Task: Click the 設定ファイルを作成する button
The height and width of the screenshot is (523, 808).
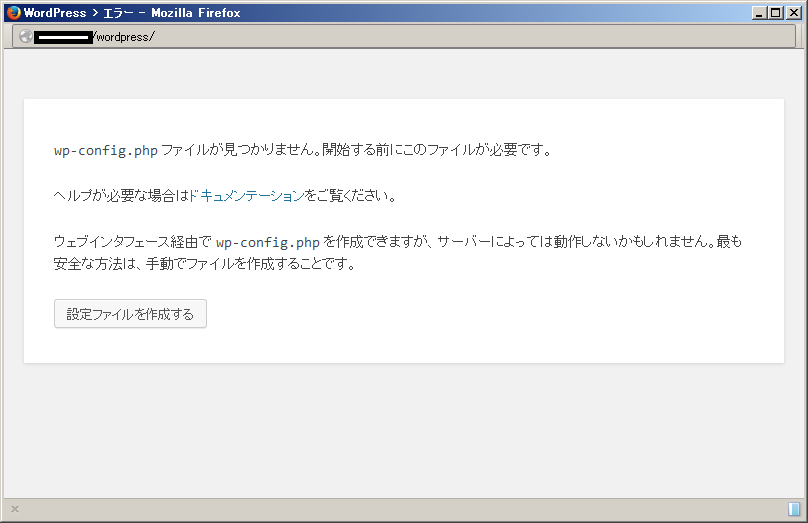Action: coord(130,313)
